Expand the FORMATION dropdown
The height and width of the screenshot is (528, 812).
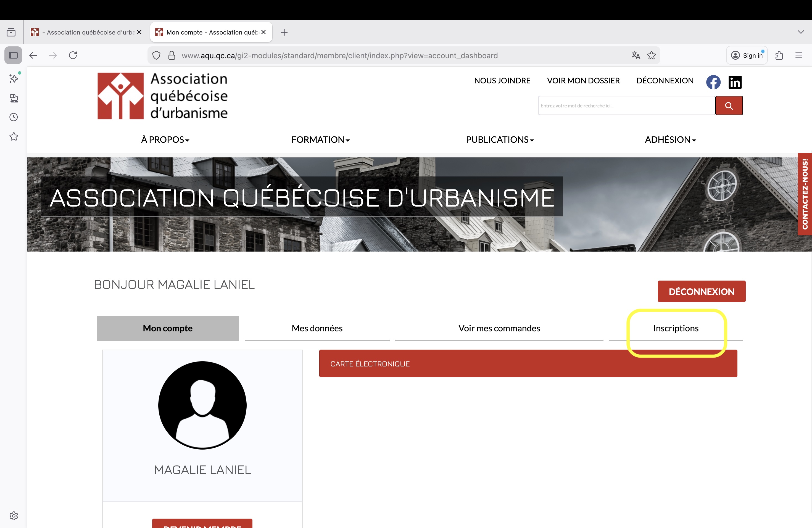point(320,140)
